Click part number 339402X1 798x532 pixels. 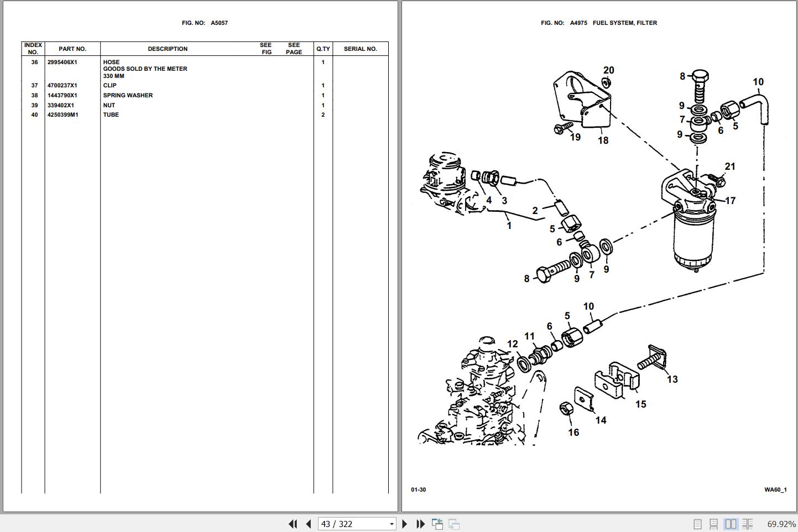click(x=61, y=106)
